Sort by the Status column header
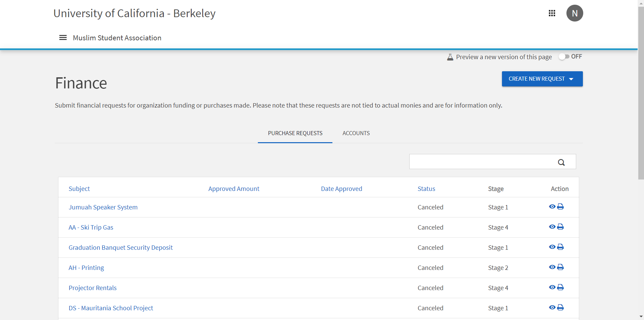 coord(426,189)
